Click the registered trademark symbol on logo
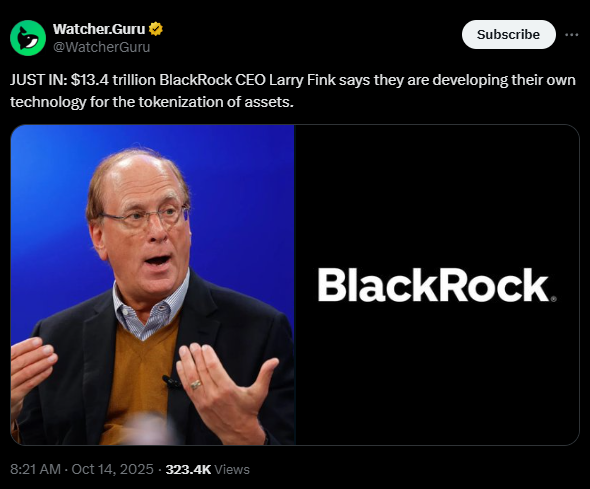 553,299
